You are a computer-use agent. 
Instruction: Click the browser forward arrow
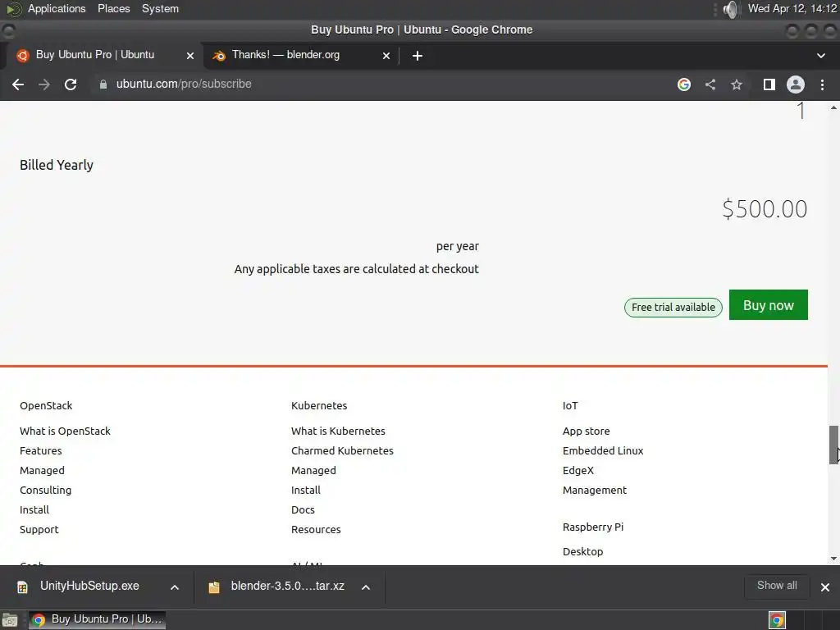(x=44, y=84)
